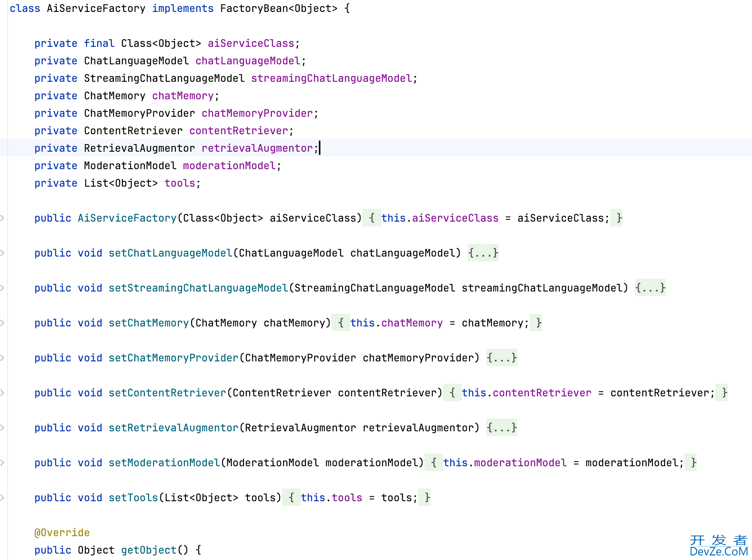Click the setChatMemoryProvider method name
The width and height of the screenshot is (752, 560).
(174, 358)
